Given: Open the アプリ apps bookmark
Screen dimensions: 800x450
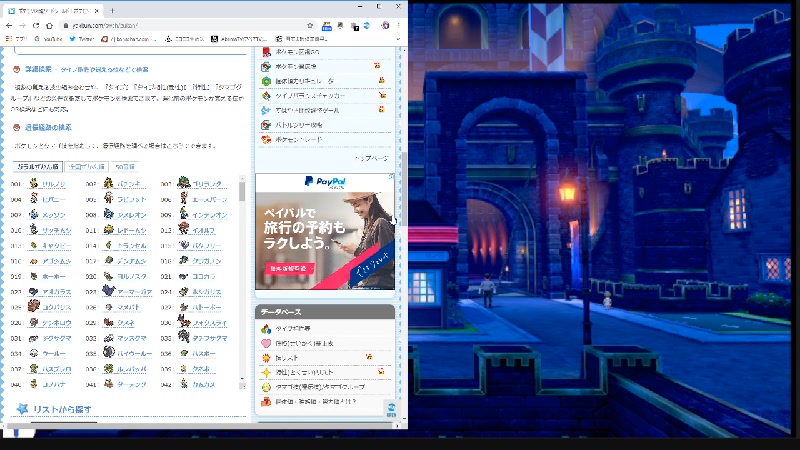Looking at the screenshot, I should coord(16,39).
